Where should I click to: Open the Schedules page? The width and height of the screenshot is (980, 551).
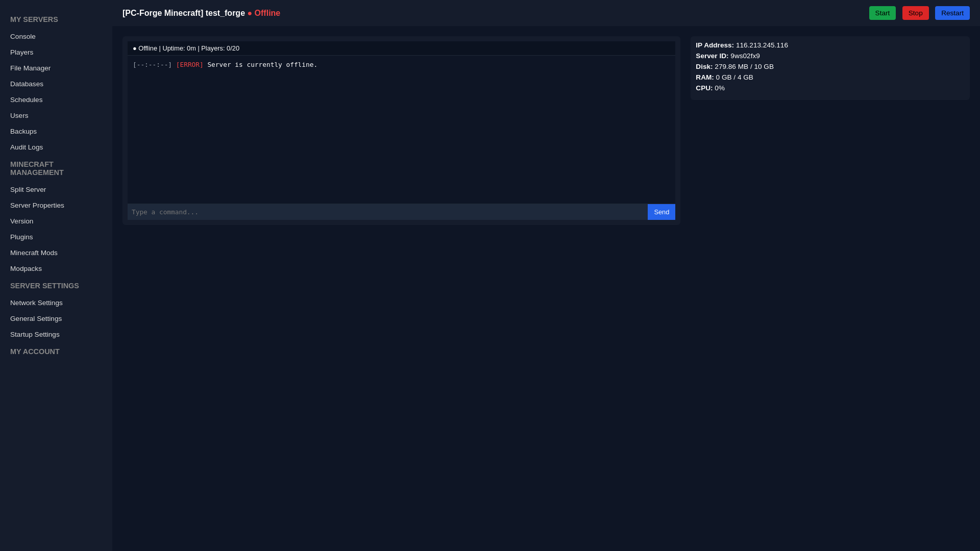point(26,100)
